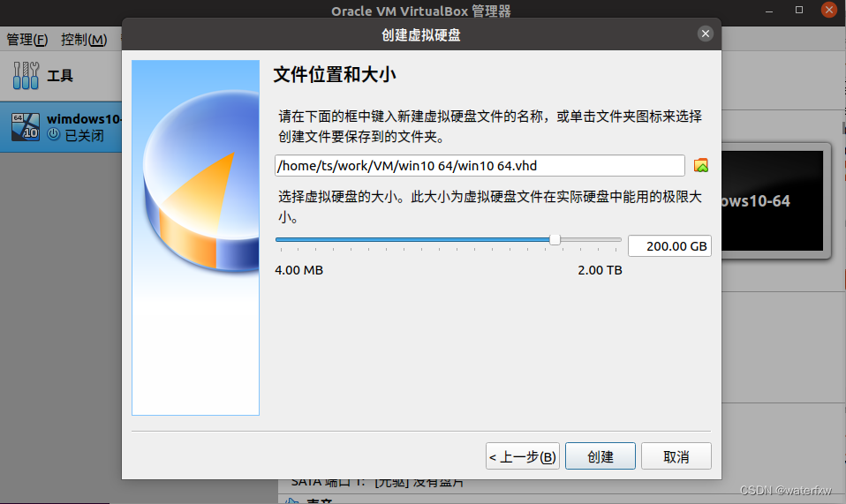Open the 控制(M) menu
This screenshot has width=846, height=504.
[x=84, y=40]
